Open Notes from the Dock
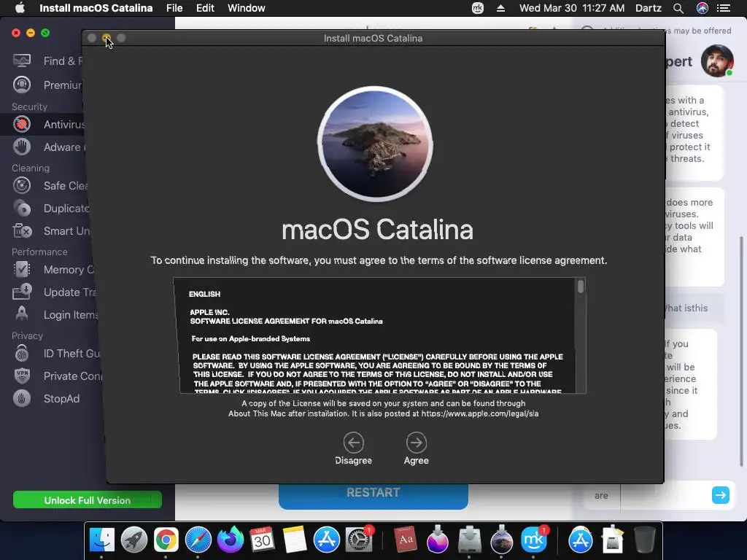The width and height of the screenshot is (747, 560). pyautogui.click(x=295, y=540)
